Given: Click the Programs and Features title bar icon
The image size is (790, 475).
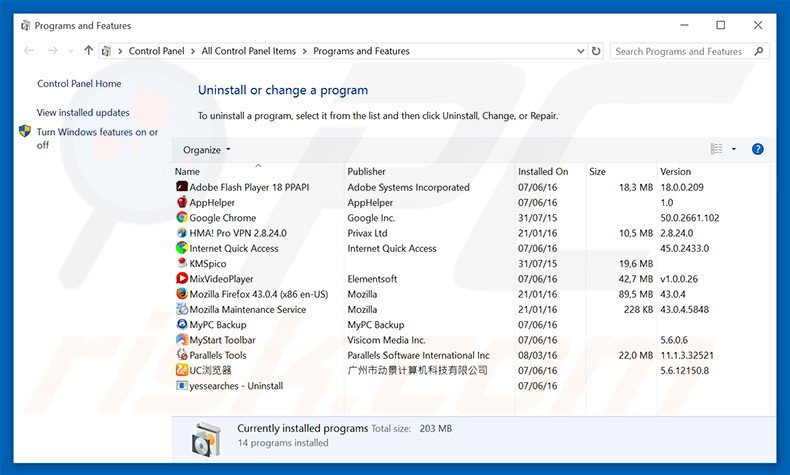Looking at the screenshot, I should point(25,25).
